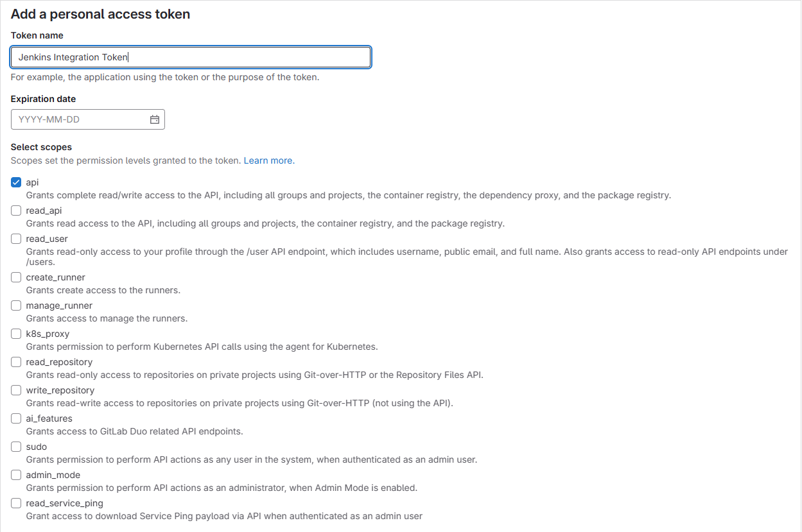Check the admin_mode scope checkbox
The image size is (802, 532).
[16, 475]
